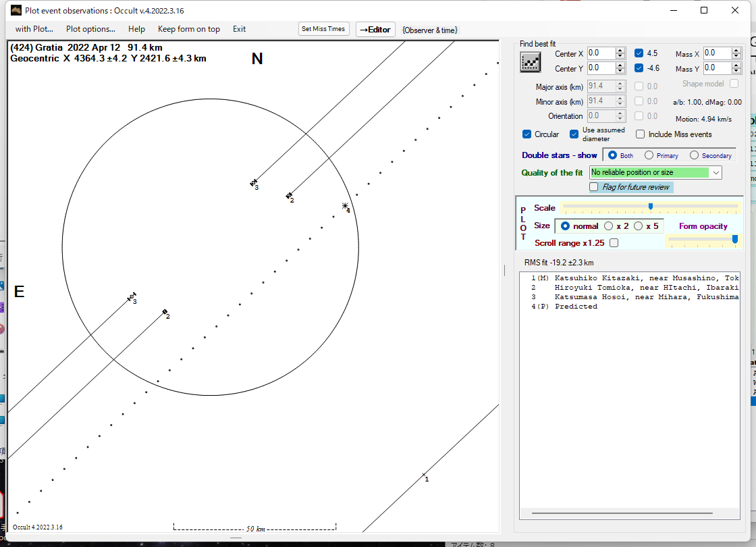The height and width of the screenshot is (547, 756).
Task: Set plot size to x 2
Action: click(609, 226)
